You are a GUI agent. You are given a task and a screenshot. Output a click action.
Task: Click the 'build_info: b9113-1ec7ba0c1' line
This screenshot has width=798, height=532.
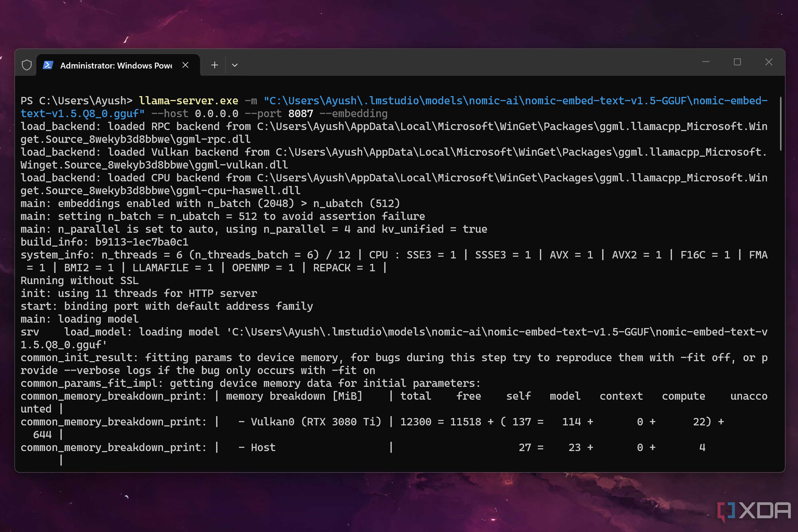pos(105,242)
